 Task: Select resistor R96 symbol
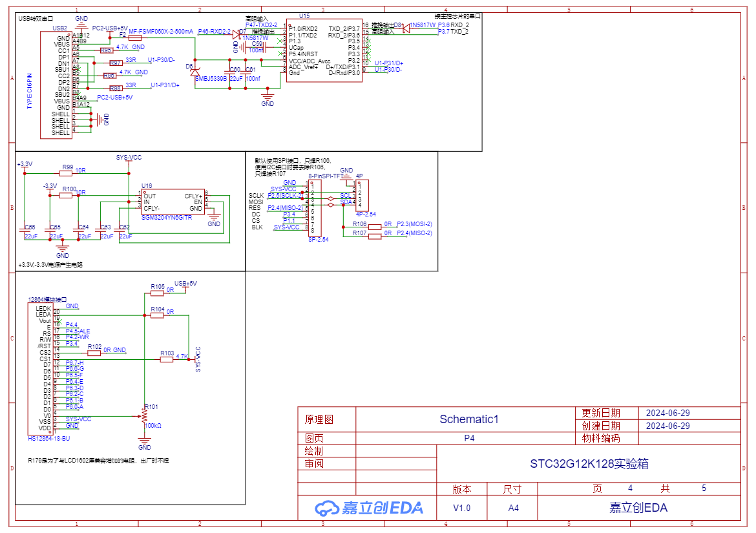click(x=109, y=76)
